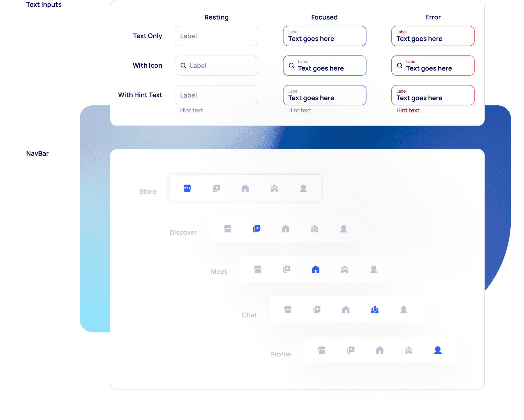Viewport: 524px width, 420px height.
Task: Click the error state Text Only input field
Action: click(x=433, y=36)
